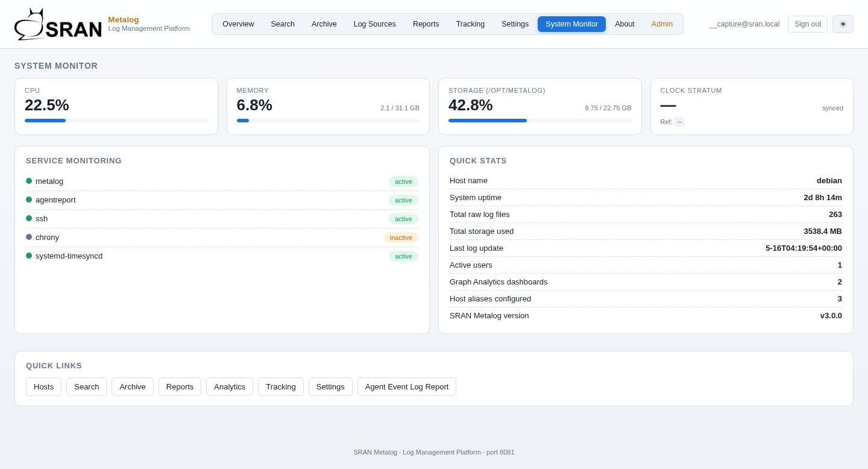Click the v3.0.0 version value

tap(831, 315)
